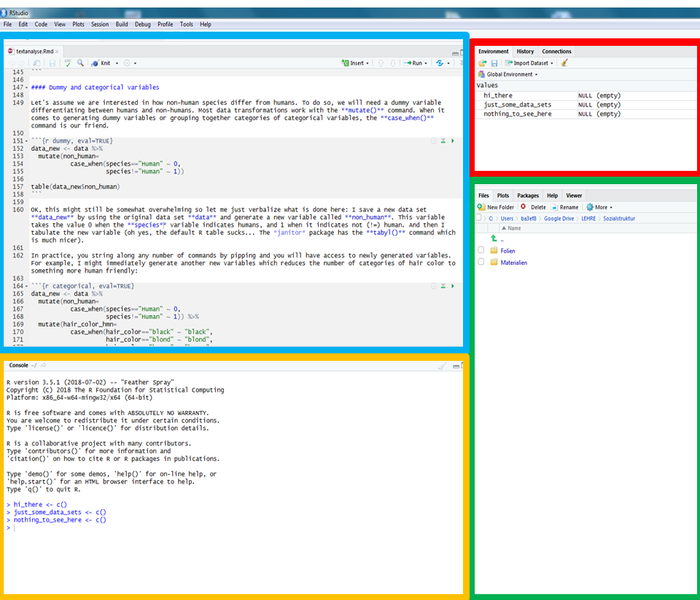
Task: Open the Global Environment dropdown
Action: pyautogui.click(x=508, y=75)
